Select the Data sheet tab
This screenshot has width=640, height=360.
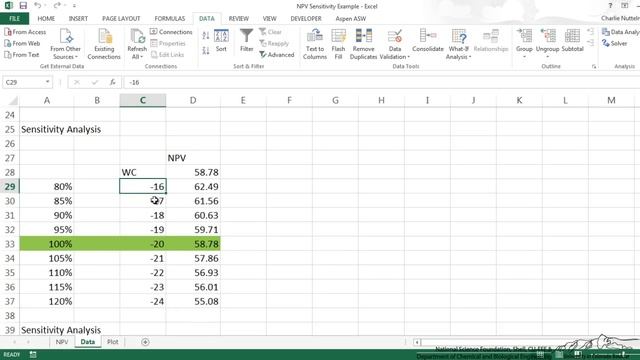pyautogui.click(x=88, y=342)
